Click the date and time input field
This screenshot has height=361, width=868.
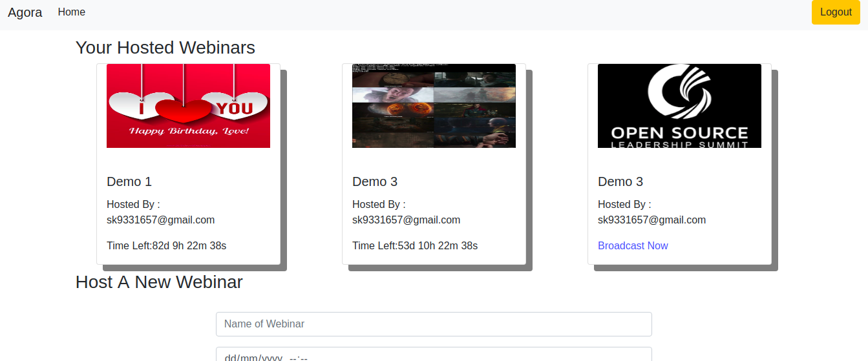click(434, 355)
